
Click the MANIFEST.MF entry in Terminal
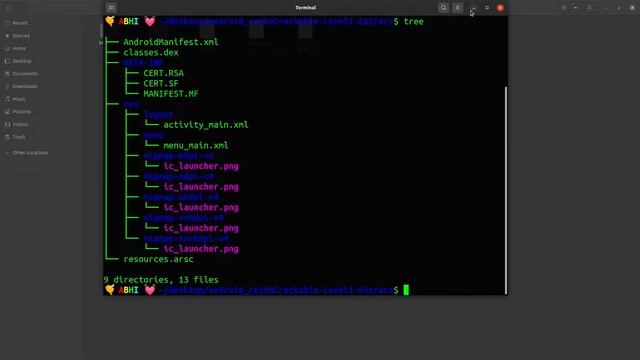(171, 94)
